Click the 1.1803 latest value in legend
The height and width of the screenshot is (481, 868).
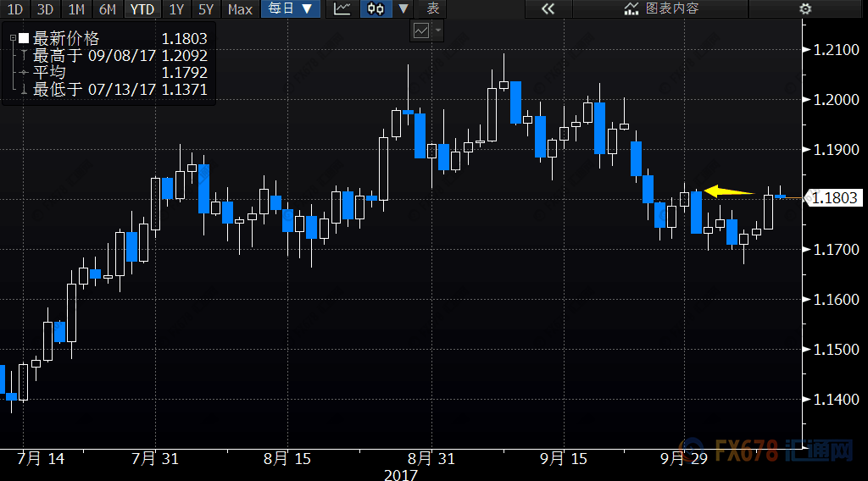[x=184, y=38]
